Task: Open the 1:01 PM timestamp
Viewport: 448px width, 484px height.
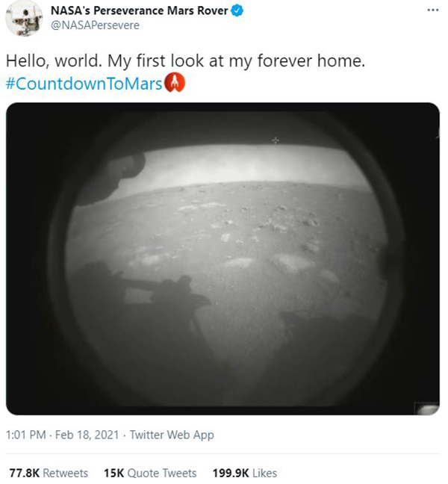Action: point(26,435)
